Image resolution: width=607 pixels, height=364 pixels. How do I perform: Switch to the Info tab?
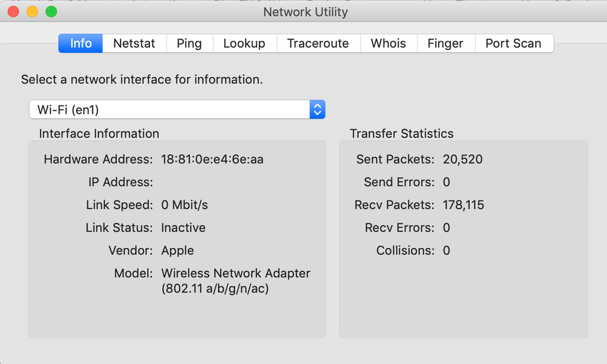point(81,44)
